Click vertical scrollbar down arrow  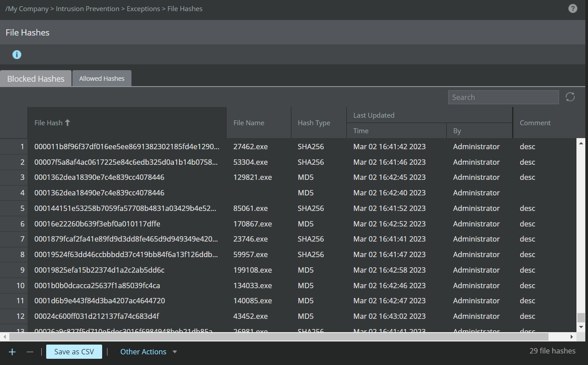coord(581,327)
